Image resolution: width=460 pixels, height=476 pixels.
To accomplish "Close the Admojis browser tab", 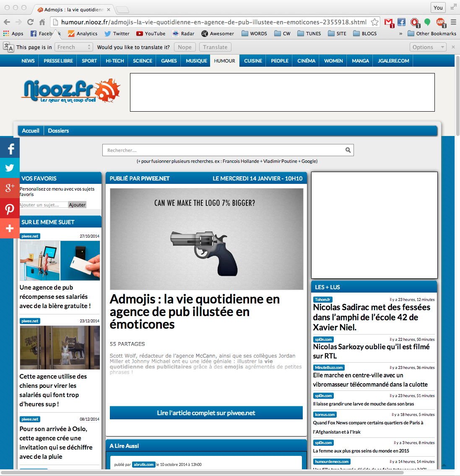I will coord(109,10).
